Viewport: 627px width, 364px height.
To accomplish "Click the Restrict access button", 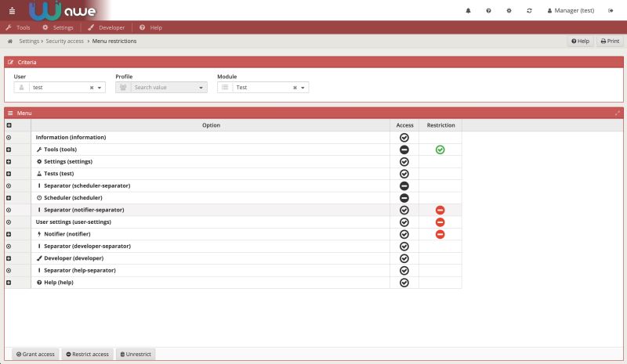I will (87, 354).
